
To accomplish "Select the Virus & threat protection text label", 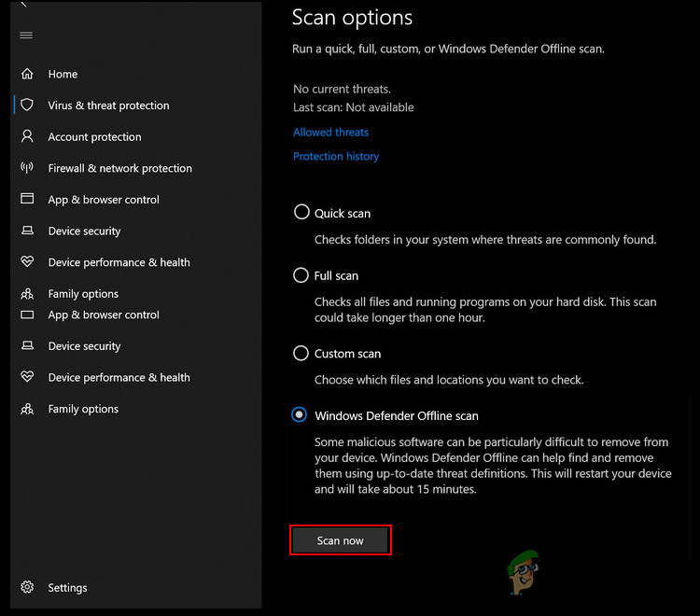I will 108,106.
